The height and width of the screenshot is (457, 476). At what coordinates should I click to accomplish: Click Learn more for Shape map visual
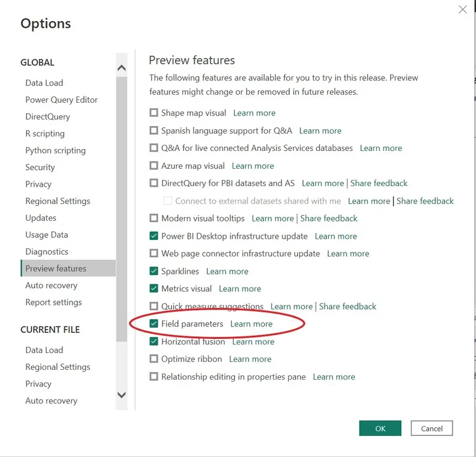coord(255,113)
